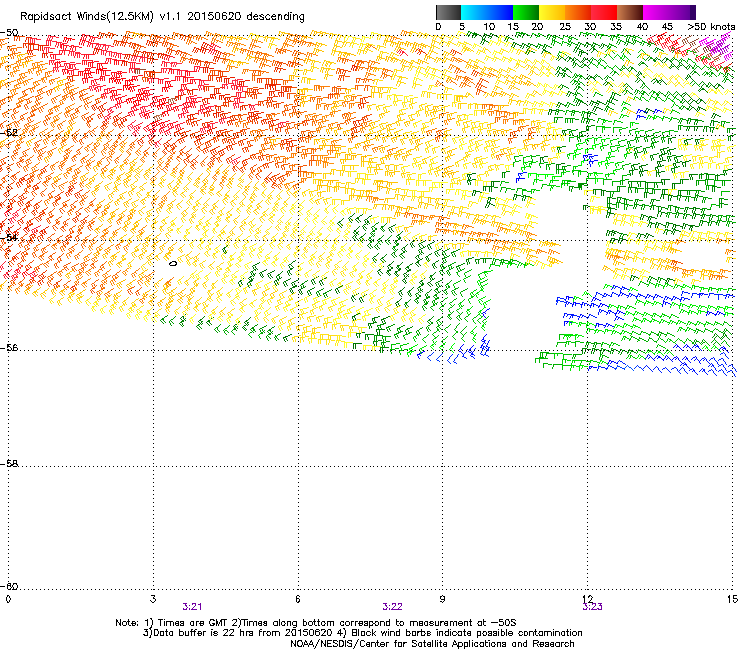Click the -50 latitude axis label
740x650 pixels.
(x=9, y=33)
